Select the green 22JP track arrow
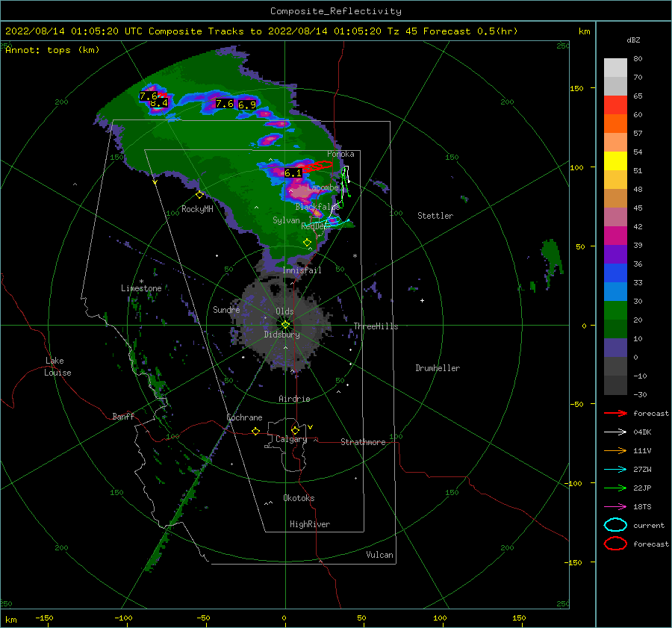Viewport: 672px width, 628px height. [x=615, y=488]
